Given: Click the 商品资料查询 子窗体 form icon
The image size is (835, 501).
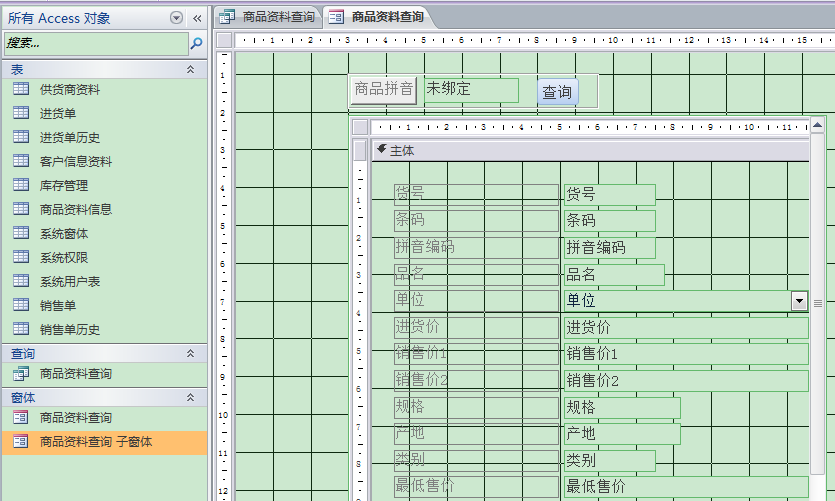Looking at the screenshot, I should (x=21, y=441).
